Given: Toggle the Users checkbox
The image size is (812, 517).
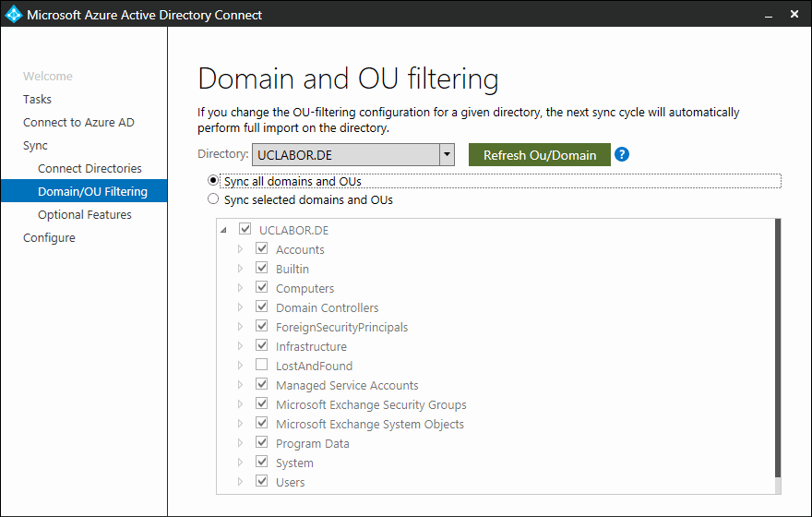Looking at the screenshot, I should point(261,481).
